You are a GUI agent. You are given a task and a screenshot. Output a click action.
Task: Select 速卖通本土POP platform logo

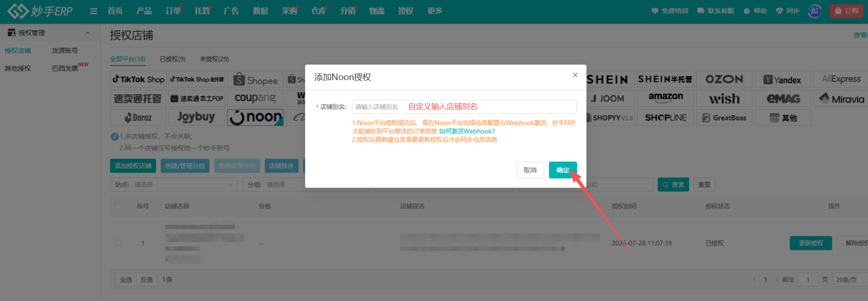197,98
